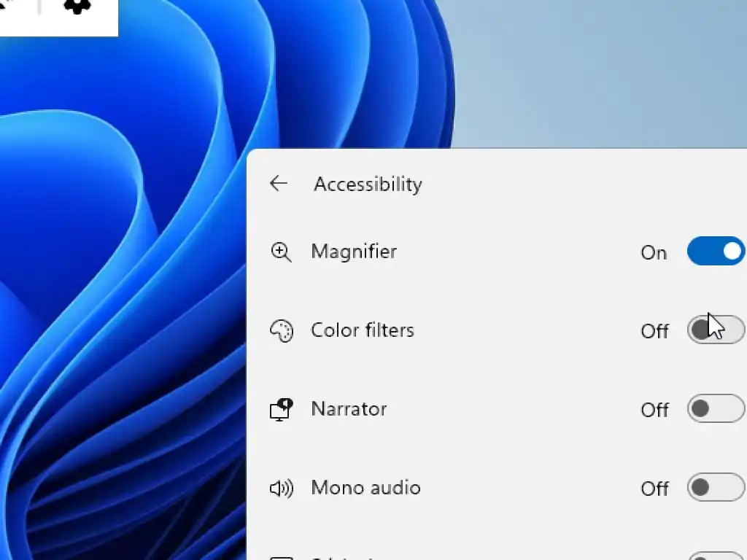Select the Narrator label text
Image resolution: width=747 pixels, height=560 pixels.
349,409
